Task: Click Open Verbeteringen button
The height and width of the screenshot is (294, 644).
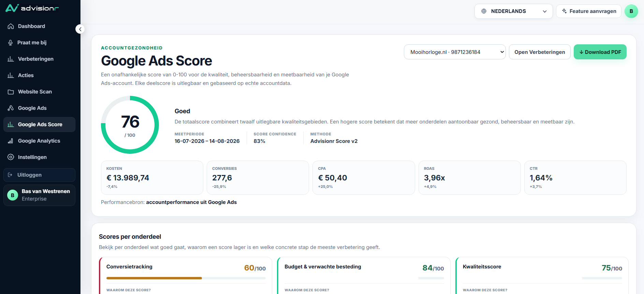Action: pos(540,52)
